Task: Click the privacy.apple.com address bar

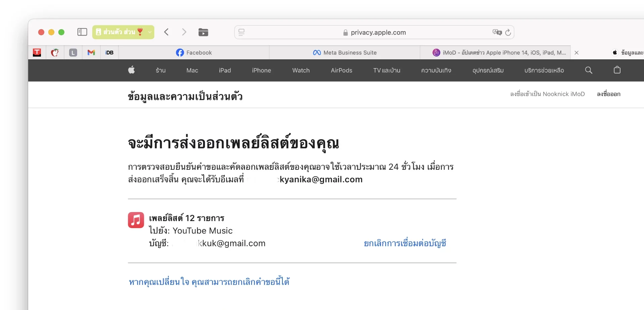Action: click(x=374, y=32)
